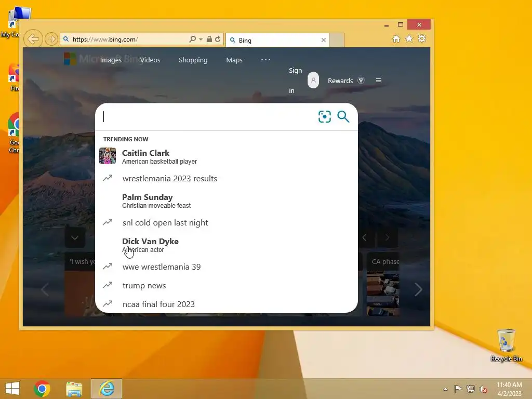The width and height of the screenshot is (532, 399).
Task: Open Action Center flag icon
Action: click(x=458, y=389)
